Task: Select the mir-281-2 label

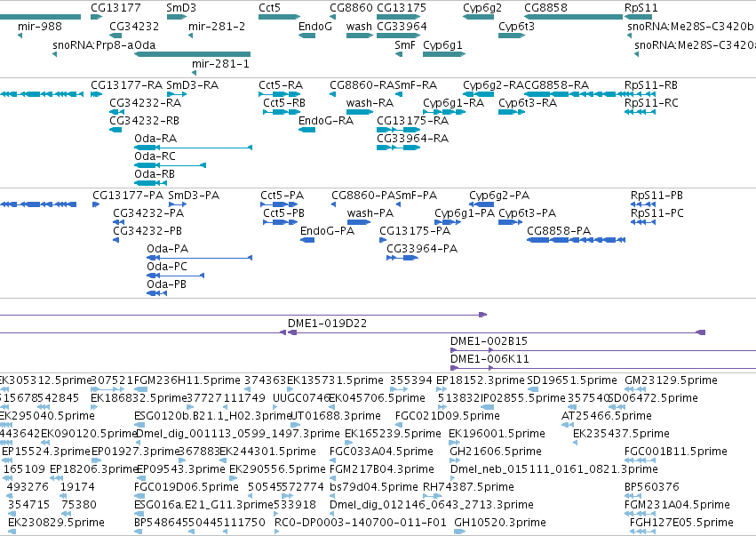Action: click(x=217, y=27)
